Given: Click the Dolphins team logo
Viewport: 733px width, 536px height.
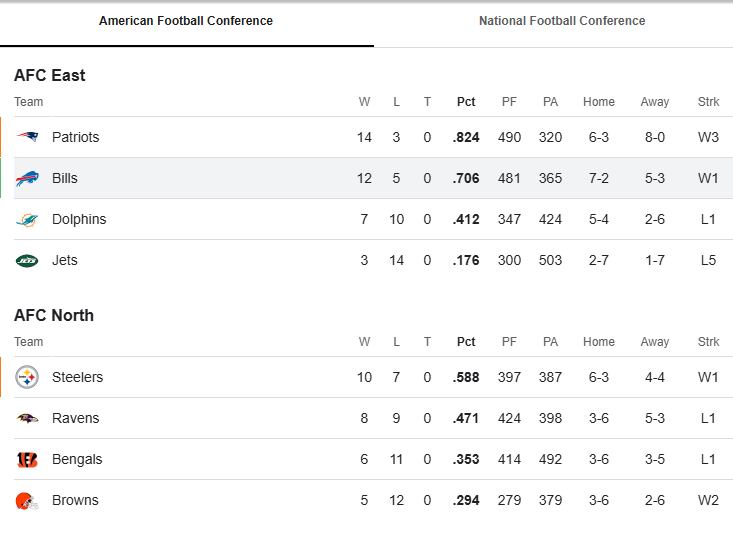Looking at the screenshot, I should (x=27, y=219).
